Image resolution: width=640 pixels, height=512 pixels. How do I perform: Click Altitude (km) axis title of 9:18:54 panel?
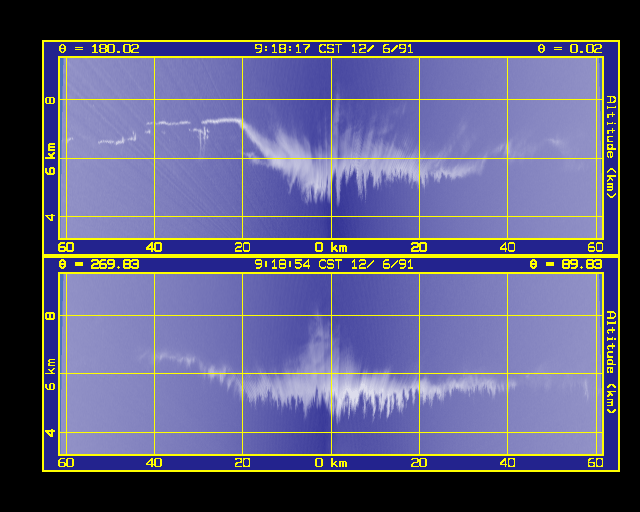click(610, 363)
